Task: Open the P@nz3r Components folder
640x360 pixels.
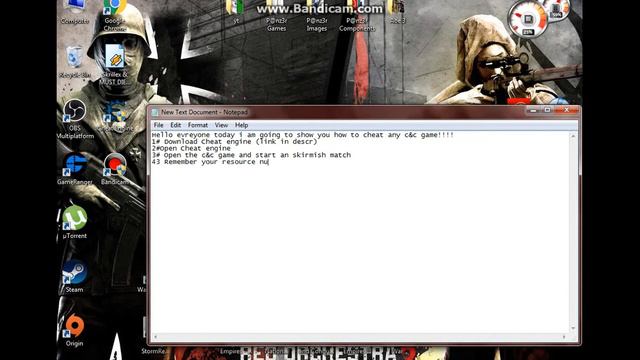Action: point(357,16)
